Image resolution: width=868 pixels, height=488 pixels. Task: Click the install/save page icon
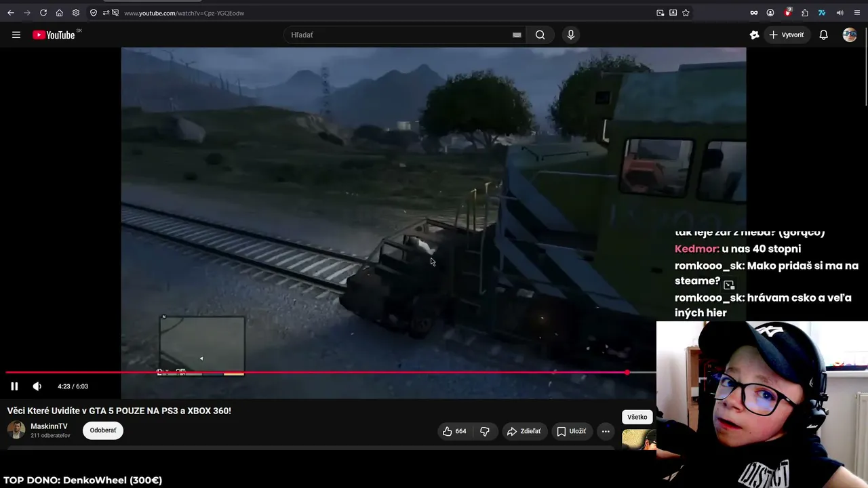673,13
